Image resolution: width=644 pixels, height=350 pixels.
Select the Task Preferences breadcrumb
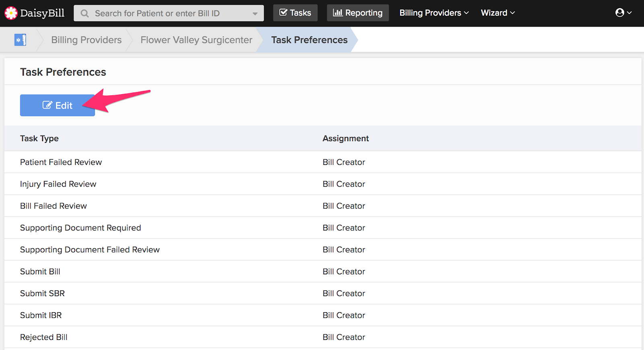point(309,40)
